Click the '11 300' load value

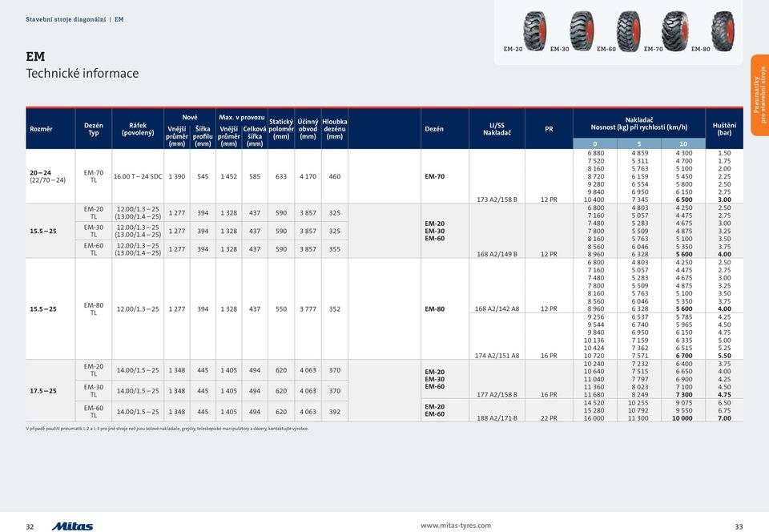click(638, 418)
